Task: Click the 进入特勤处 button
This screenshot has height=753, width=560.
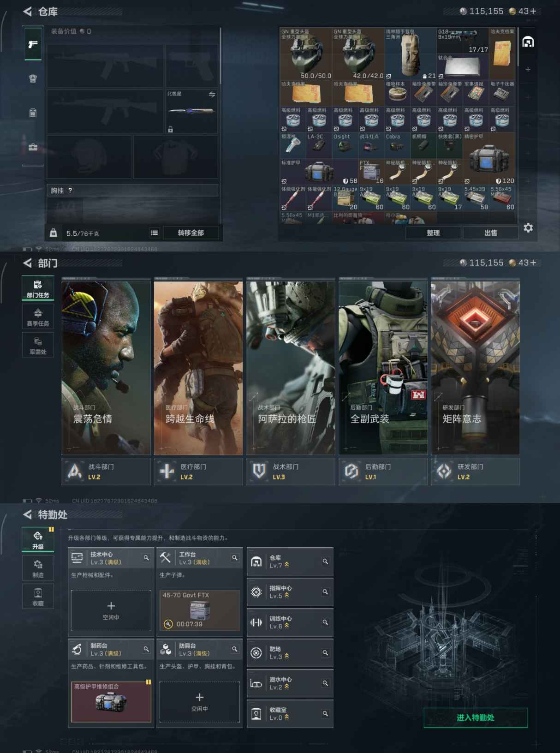Action: (x=475, y=717)
